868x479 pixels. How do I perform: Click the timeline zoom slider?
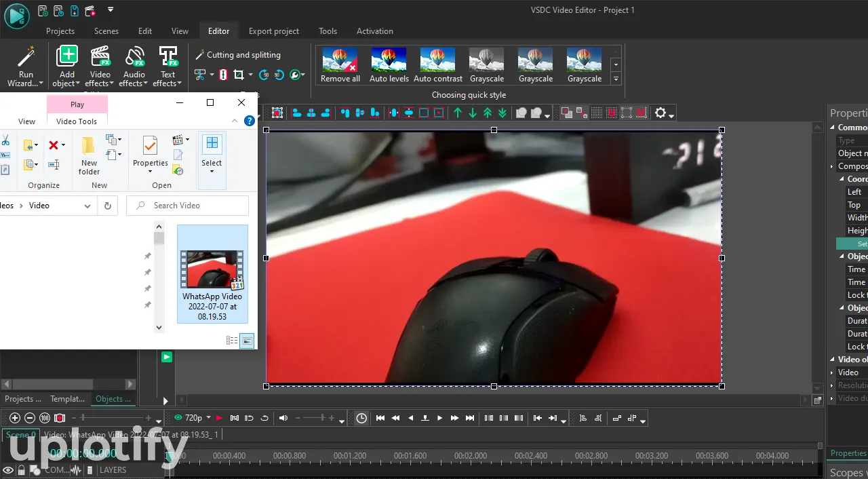click(111, 418)
